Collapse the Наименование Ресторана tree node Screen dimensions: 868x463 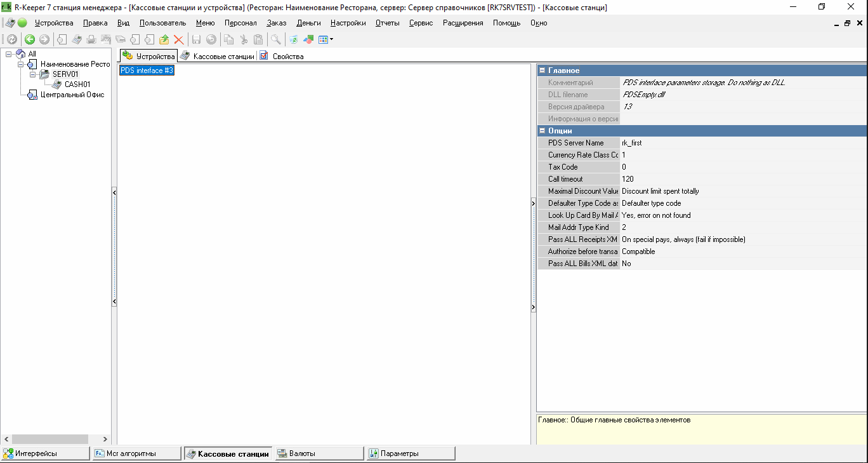20,64
